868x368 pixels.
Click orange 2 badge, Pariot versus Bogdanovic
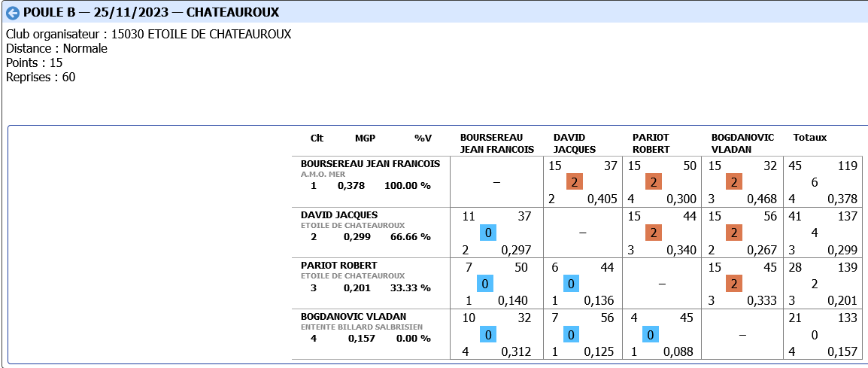pos(734,284)
